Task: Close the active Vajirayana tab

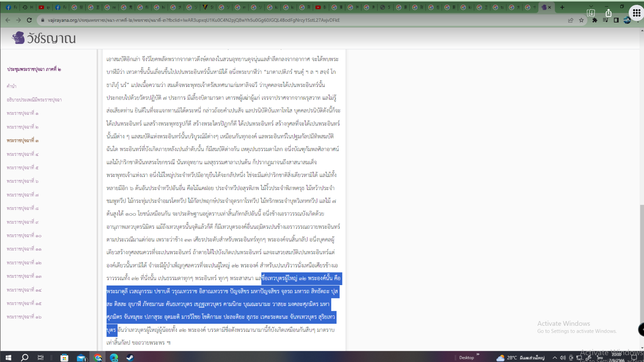Action: [550, 7]
